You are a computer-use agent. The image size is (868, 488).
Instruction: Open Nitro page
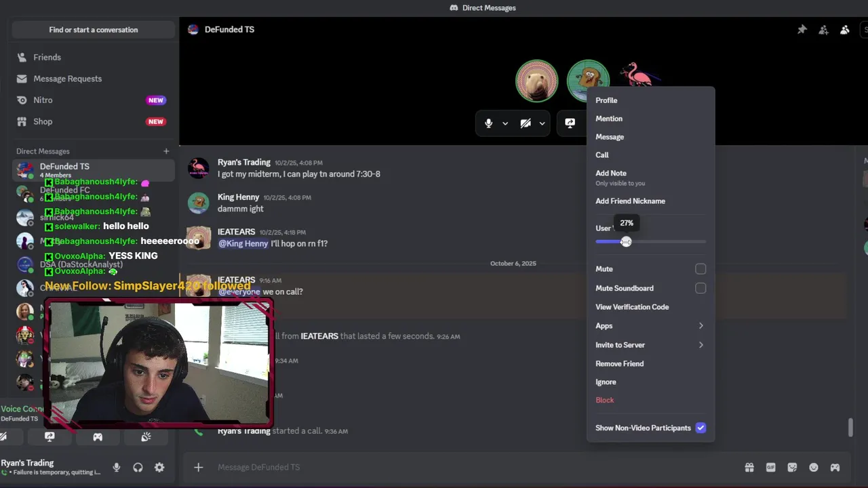coord(94,100)
